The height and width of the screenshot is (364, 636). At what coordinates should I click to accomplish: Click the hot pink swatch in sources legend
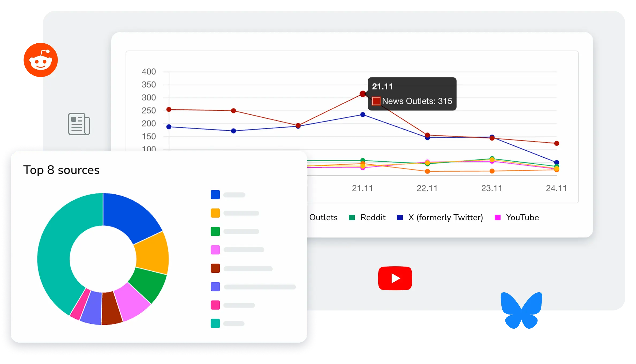215,305
